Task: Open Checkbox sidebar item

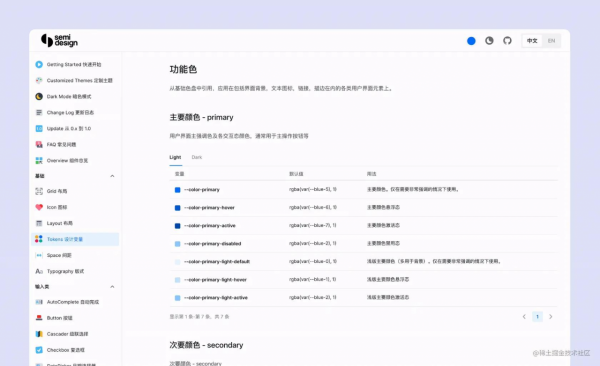Action: (75, 350)
